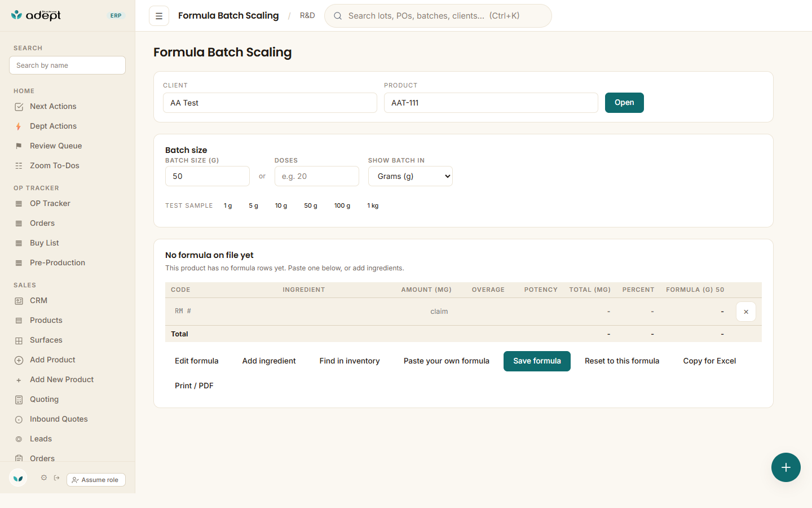Image resolution: width=812 pixels, height=508 pixels.
Task: Click the Adept logo in the header
Action: coord(36,15)
